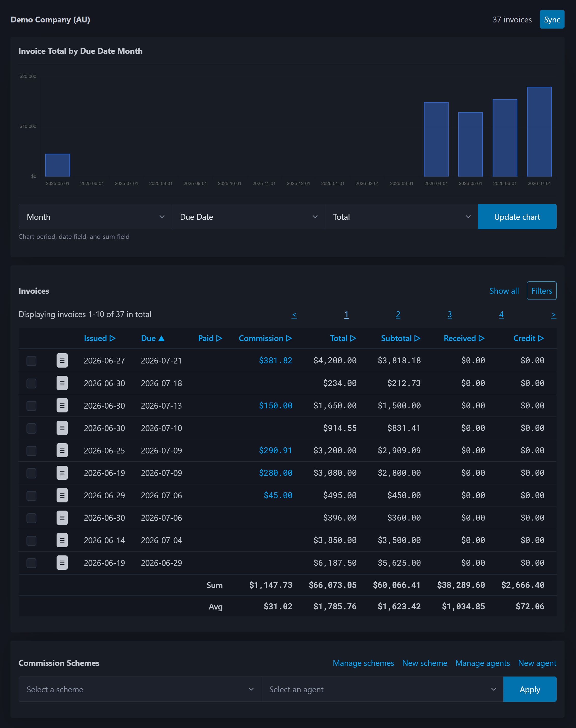Click the Sum total $66,073.05 value
Viewport: 576px width, 728px height.
coord(332,585)
